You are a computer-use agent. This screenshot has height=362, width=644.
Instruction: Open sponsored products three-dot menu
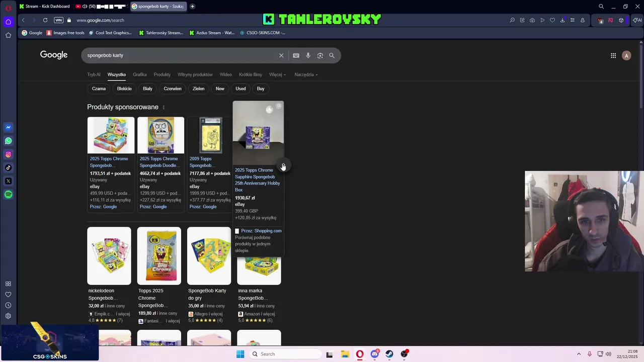click(164, 107)
